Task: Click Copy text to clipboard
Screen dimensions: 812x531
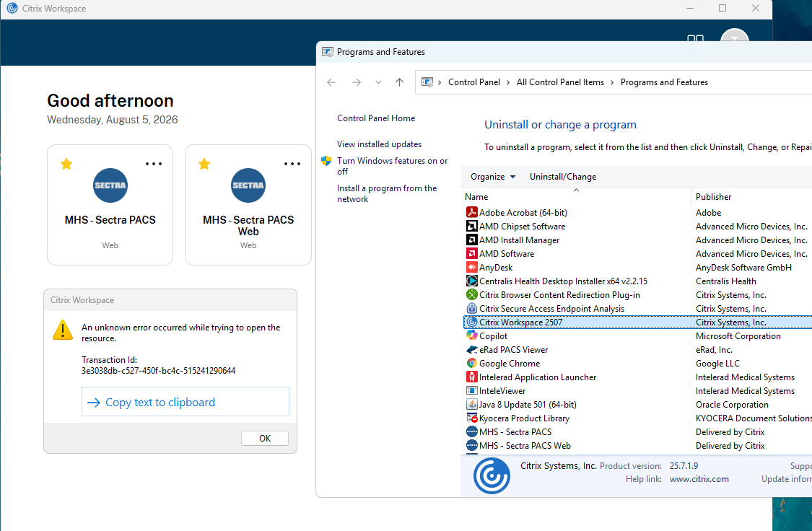Action: tap(185, 402)
